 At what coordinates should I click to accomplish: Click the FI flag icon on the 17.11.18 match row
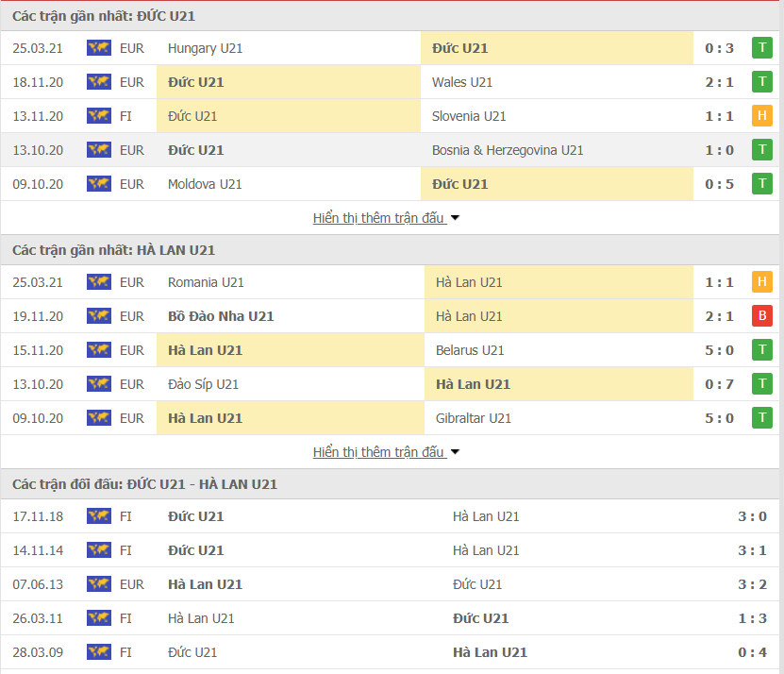pyautogui.click(x=98, y=516)
